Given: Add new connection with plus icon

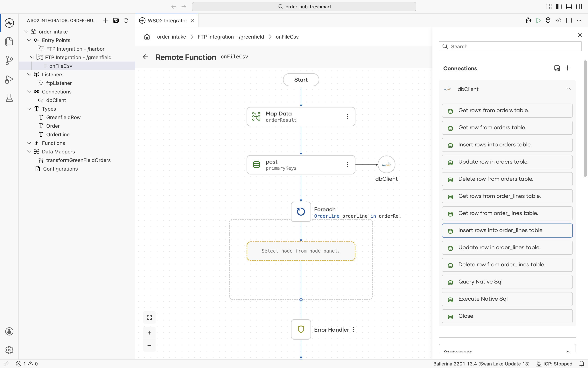Looking at the screenshot, I should point(568,68).
